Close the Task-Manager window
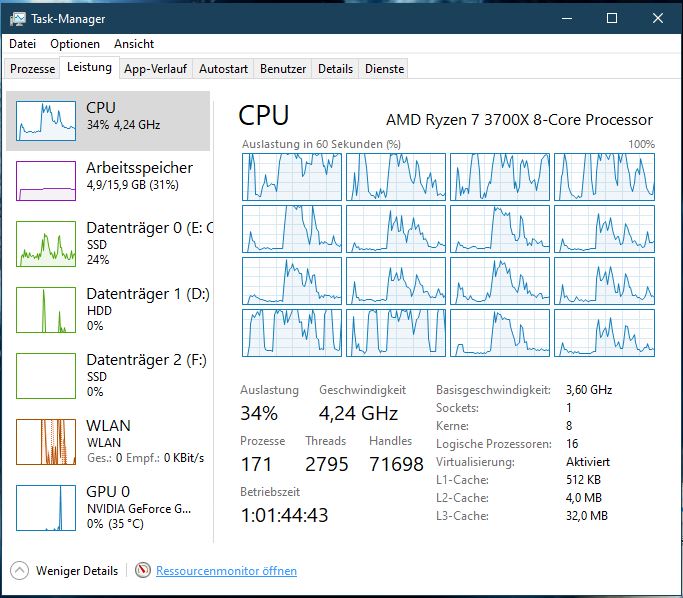Image resolution: width=683 pixels, height=598 pixels. point(658,18)
